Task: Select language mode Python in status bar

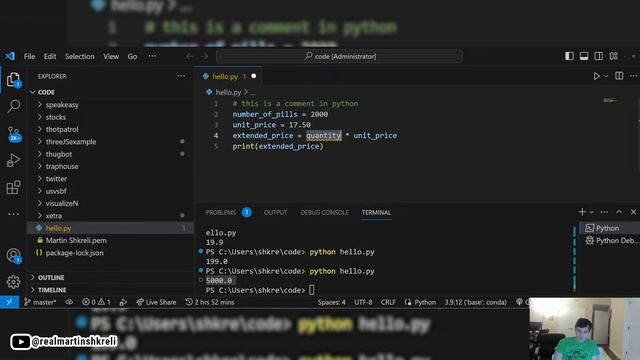Action: click(425, 302)
